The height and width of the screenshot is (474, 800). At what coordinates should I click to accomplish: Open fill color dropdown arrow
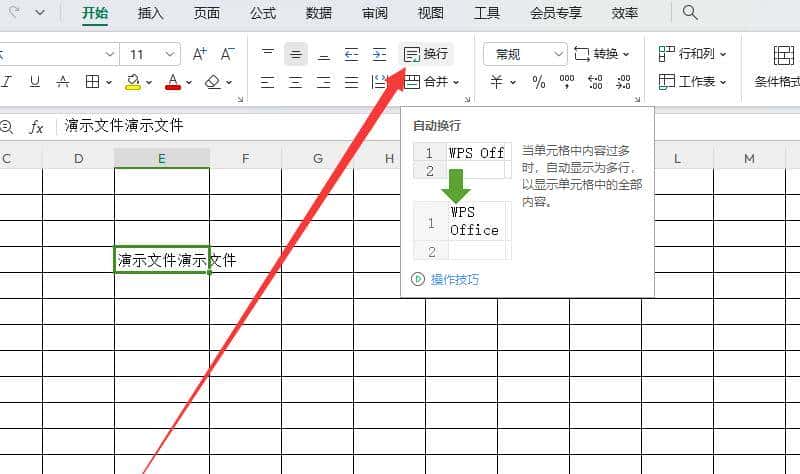pos(149,82)
